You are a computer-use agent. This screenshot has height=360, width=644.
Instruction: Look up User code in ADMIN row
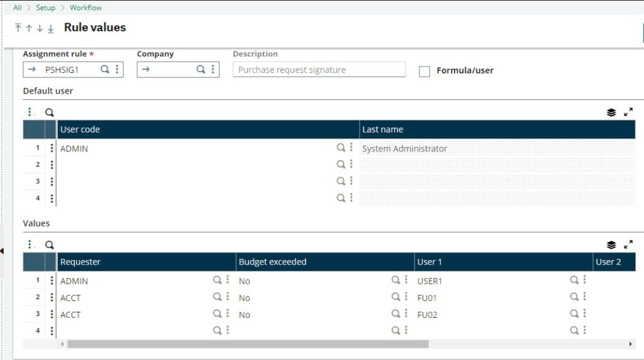[x=341, y=148]
